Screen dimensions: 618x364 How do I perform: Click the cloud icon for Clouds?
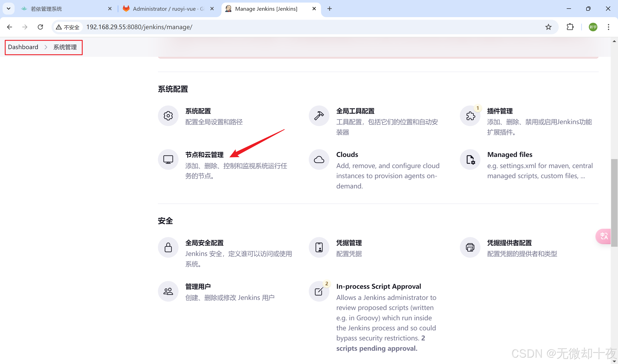click(x=319, y=159)
